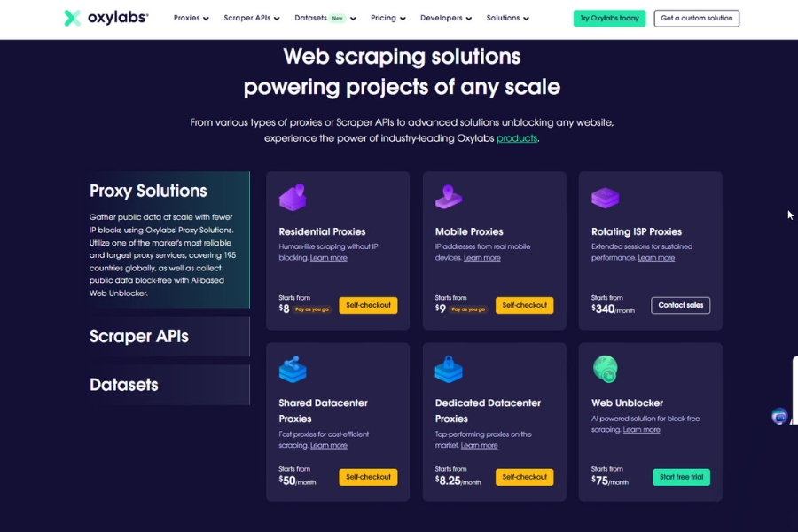Switch to the Datasets tab
The width and height of the screenshot is (798, 532).
[169, 385]
